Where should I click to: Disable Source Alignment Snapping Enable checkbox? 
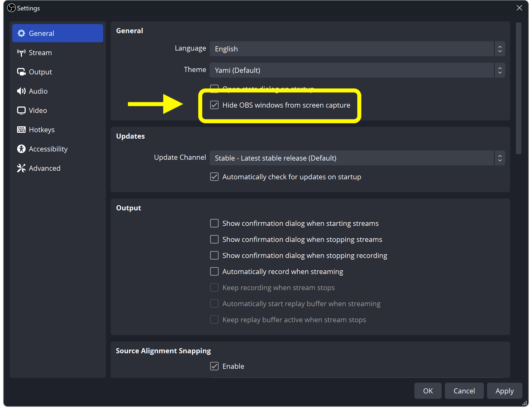(214, 366)
